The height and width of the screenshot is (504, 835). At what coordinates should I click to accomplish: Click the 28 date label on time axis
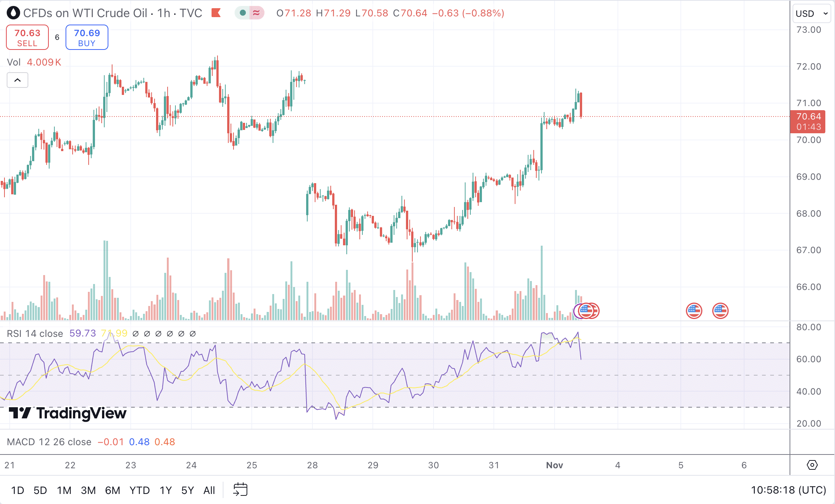(312, 465)
